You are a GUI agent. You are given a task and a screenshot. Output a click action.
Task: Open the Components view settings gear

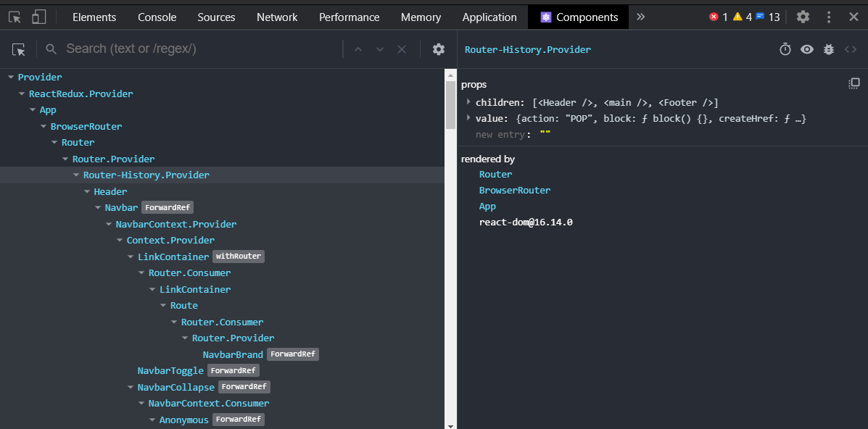439,49
